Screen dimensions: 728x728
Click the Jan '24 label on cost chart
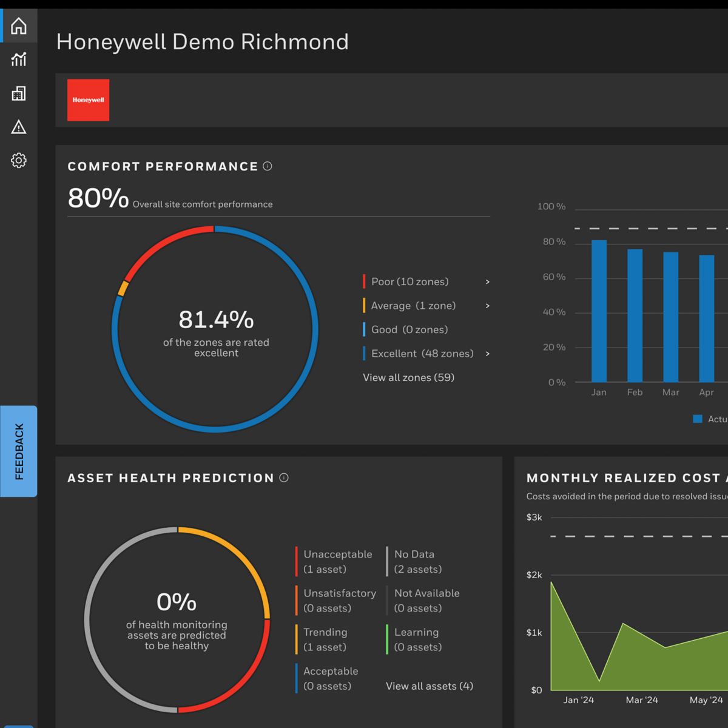(x=579, y=700)
